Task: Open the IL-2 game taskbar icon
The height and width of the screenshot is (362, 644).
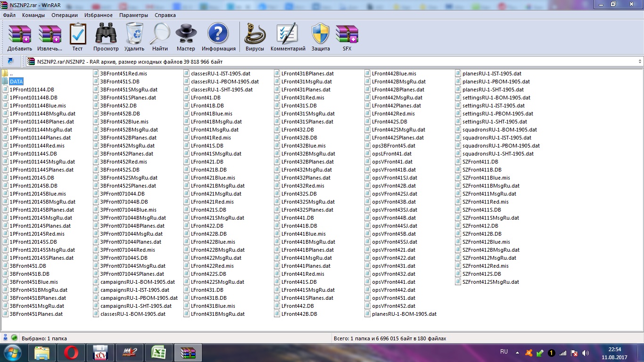Action: pos(130,353)
